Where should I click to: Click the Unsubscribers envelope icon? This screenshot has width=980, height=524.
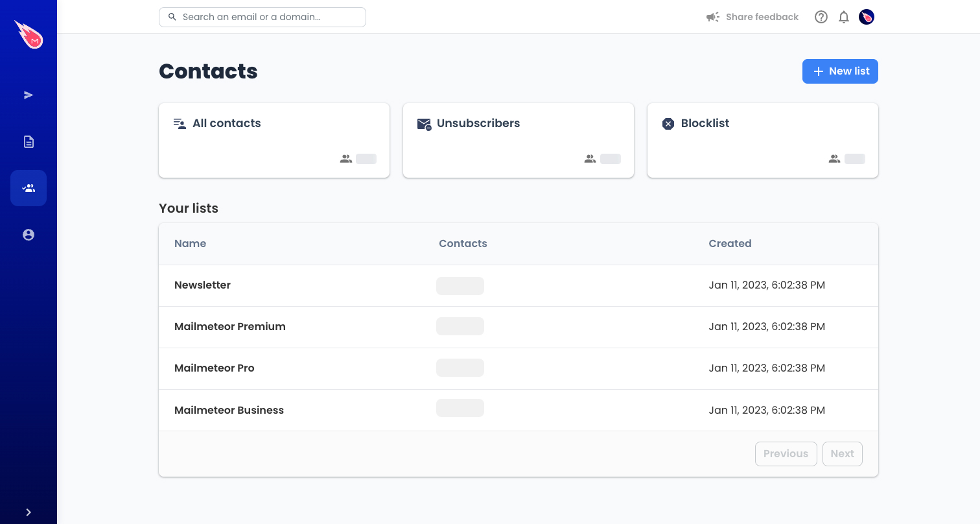[425, 124]
